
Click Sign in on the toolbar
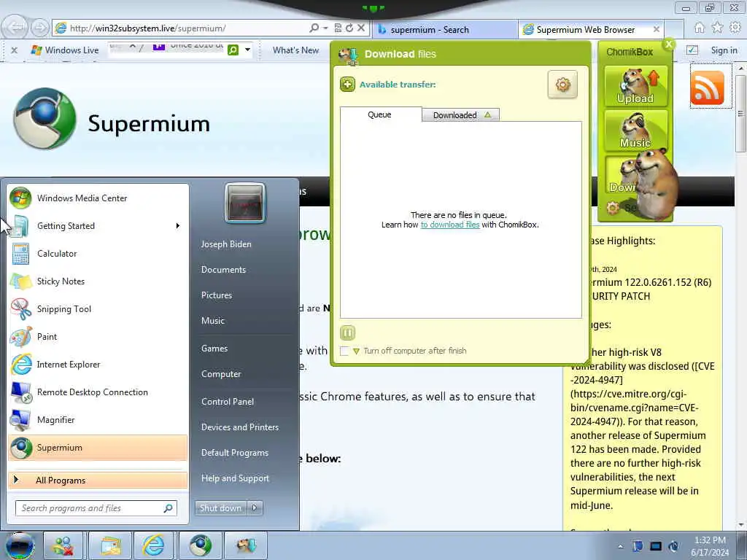pyautogui.click(x=724, y=50)
